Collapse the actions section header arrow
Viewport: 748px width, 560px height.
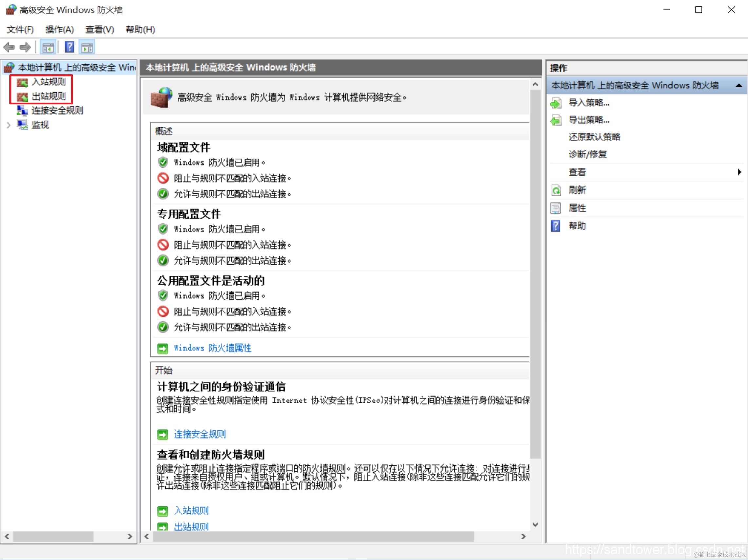(x=739, y=85)
